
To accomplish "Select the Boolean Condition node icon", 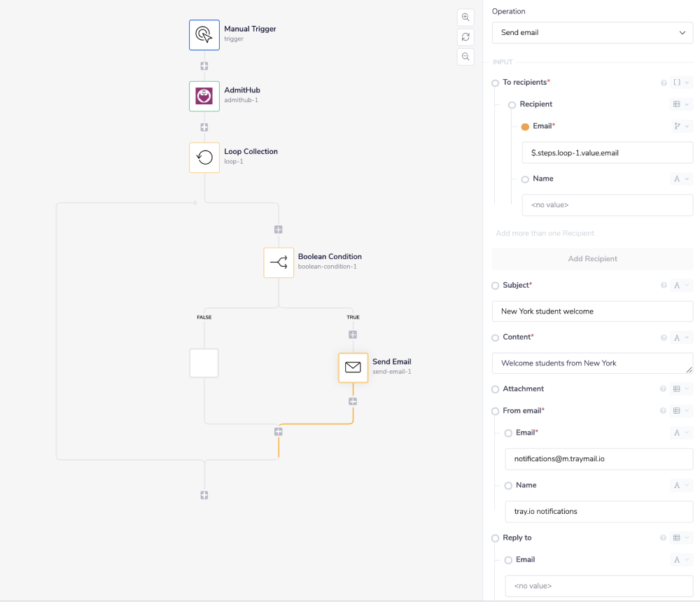I will (x=279, y=262).
